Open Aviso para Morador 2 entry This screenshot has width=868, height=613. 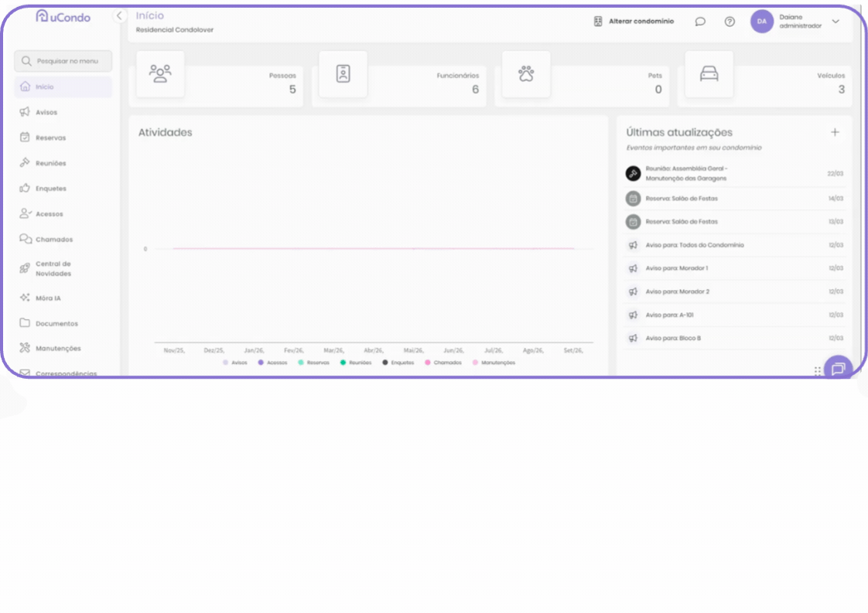point(735,291)
